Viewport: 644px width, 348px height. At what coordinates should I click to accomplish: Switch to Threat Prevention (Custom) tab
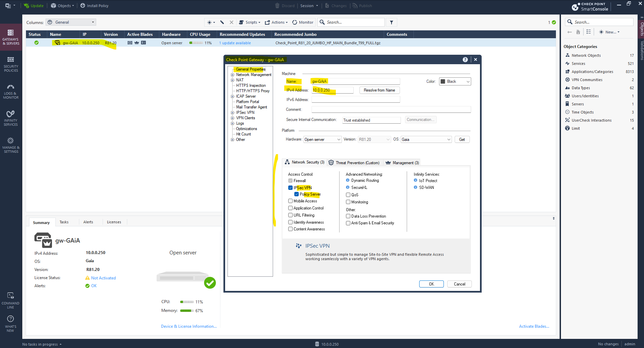point(354,163)
